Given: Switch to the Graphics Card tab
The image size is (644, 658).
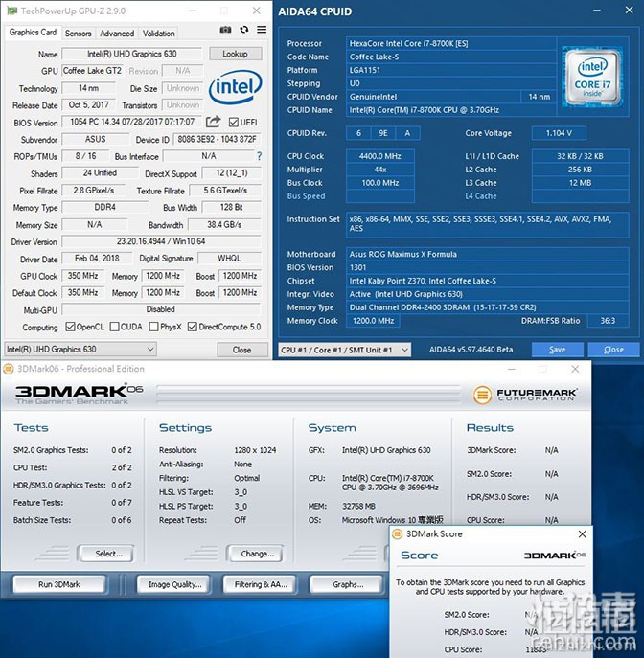Looking at the screenshot, I should click(34, 33).
